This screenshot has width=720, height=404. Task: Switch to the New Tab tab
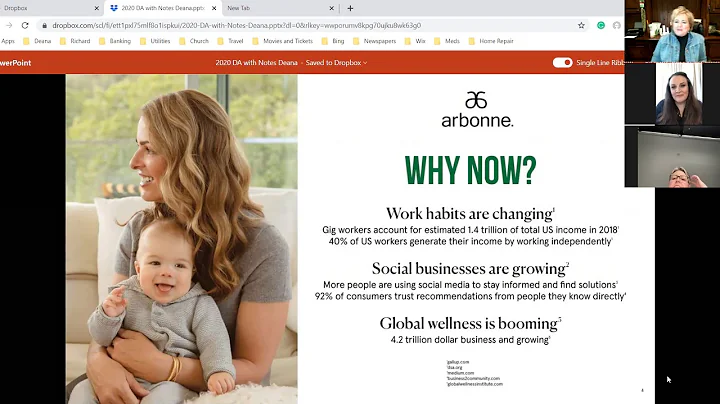280,8
